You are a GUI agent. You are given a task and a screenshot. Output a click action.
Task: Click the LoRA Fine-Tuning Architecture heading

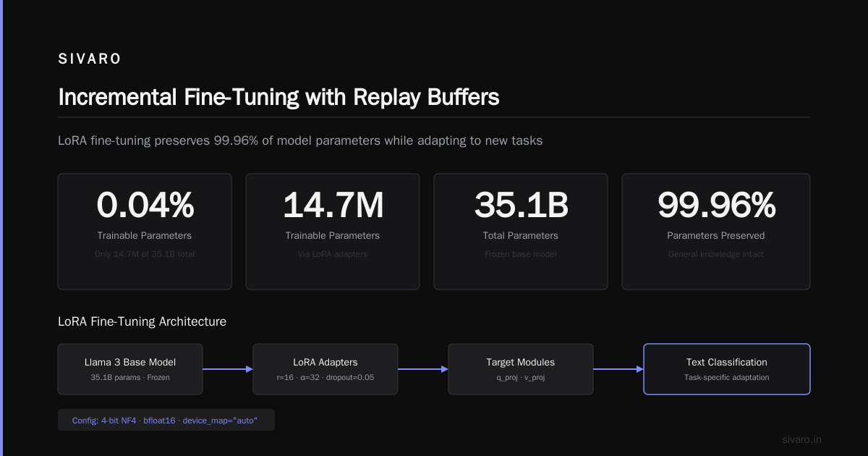click(142, 321)
